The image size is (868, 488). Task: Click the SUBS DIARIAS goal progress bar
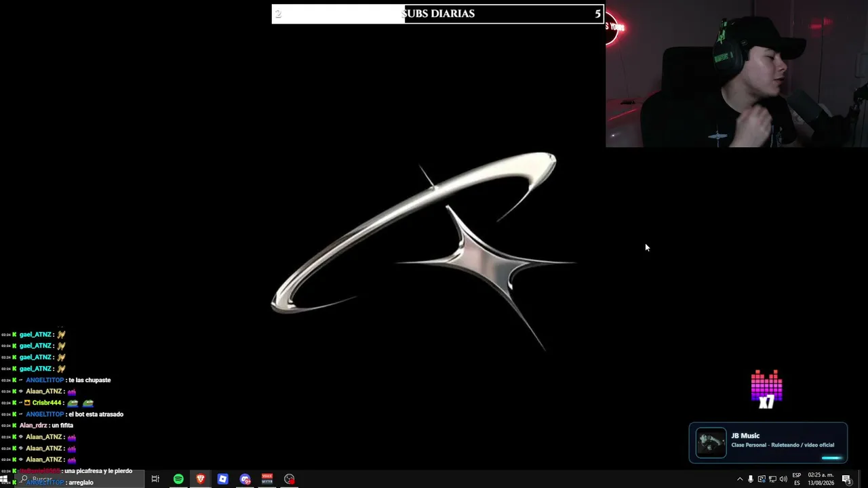[x=437, y=14]
